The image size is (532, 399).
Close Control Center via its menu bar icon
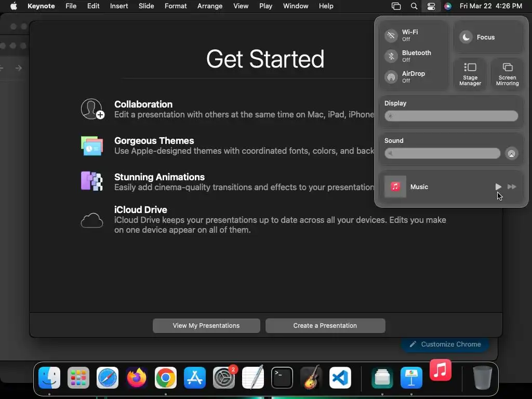pos(431,6)
